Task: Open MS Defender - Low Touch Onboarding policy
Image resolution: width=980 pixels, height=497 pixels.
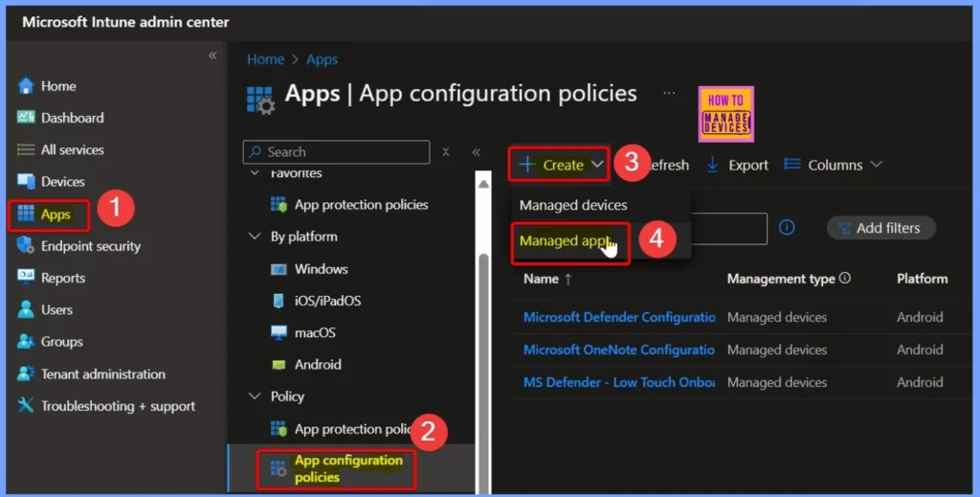Action: 619,382
